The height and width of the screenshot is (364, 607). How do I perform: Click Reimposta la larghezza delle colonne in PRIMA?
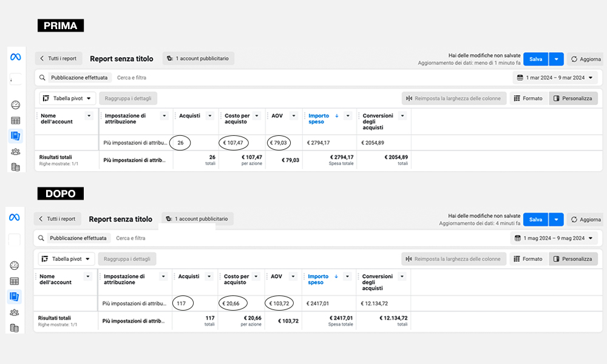click(x=453, y=98)
